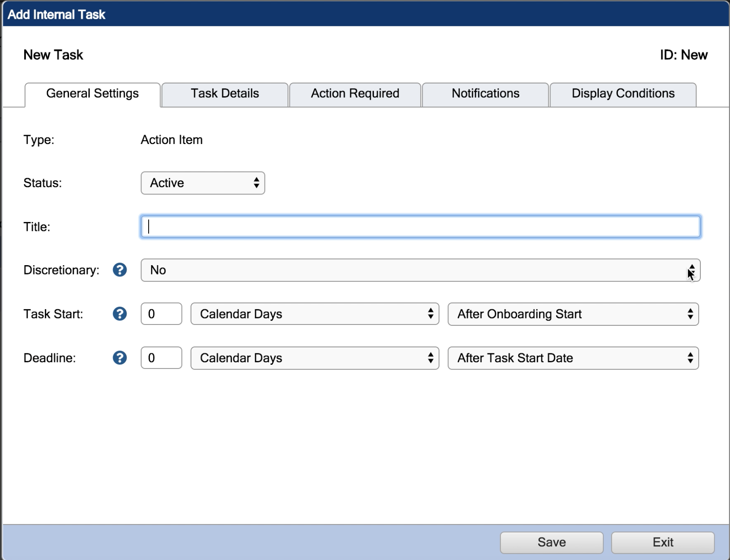Viewport: 730px width, 560px height.
Task: Click the Exit button
Action: [663, 542]
